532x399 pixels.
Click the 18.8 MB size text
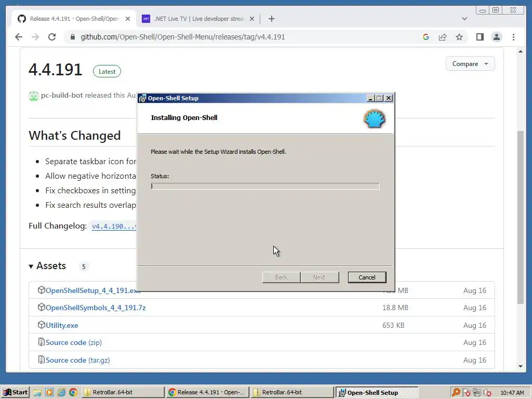[x=395, y=308]
